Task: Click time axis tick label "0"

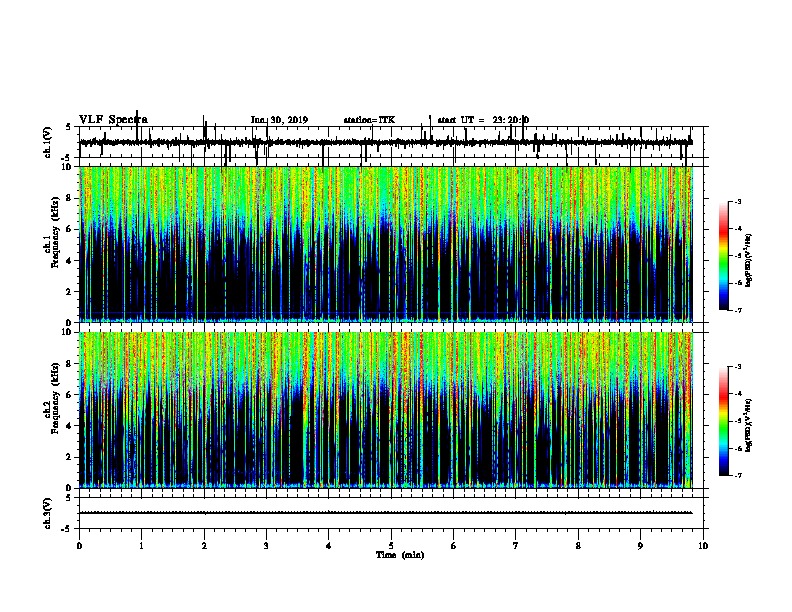Action: 79,546
